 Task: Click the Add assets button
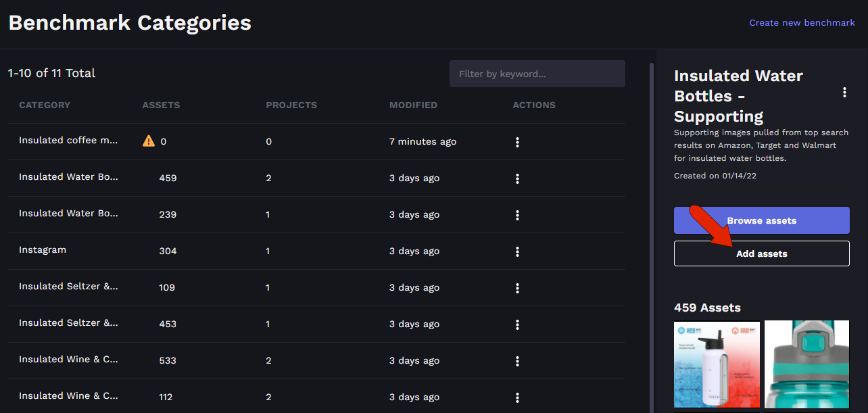(761, 253)
